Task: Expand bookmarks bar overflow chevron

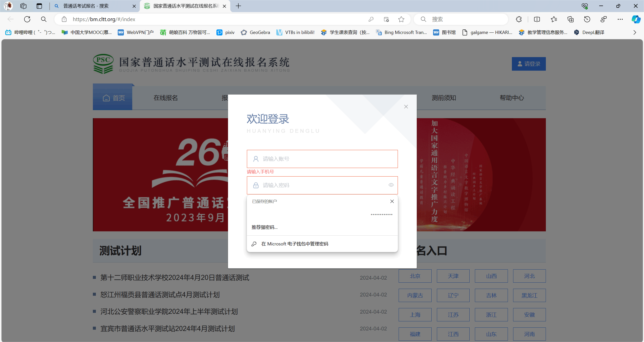Action: (635, 32)
